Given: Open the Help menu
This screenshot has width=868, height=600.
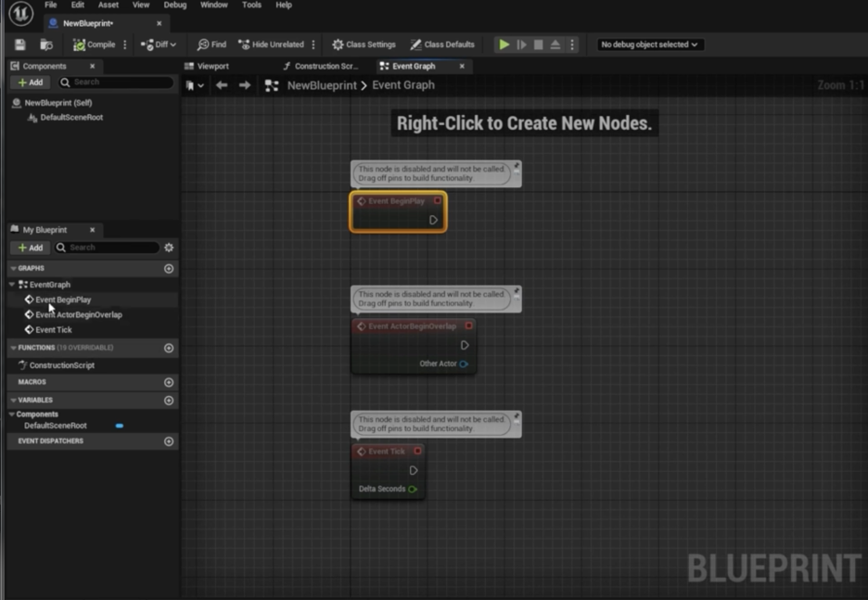Looking at the screenshot, I should 284,5.
